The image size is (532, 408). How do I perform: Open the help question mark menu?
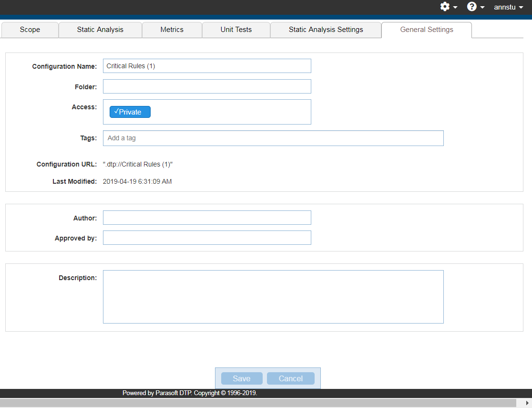click(x=476, y=7)
